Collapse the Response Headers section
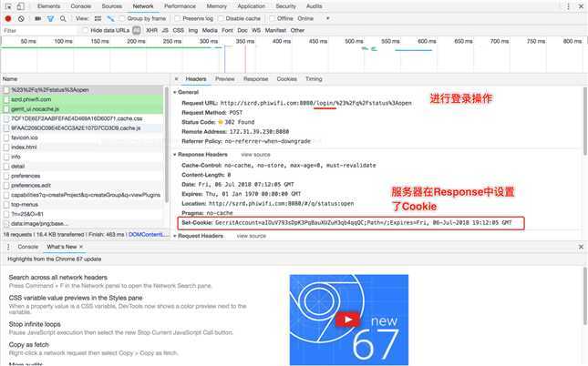 (201, 155)
